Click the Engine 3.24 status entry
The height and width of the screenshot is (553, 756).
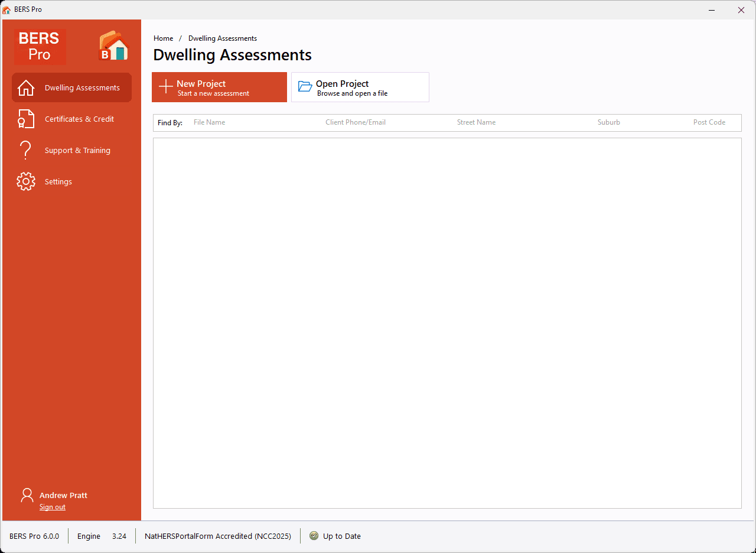102,536
